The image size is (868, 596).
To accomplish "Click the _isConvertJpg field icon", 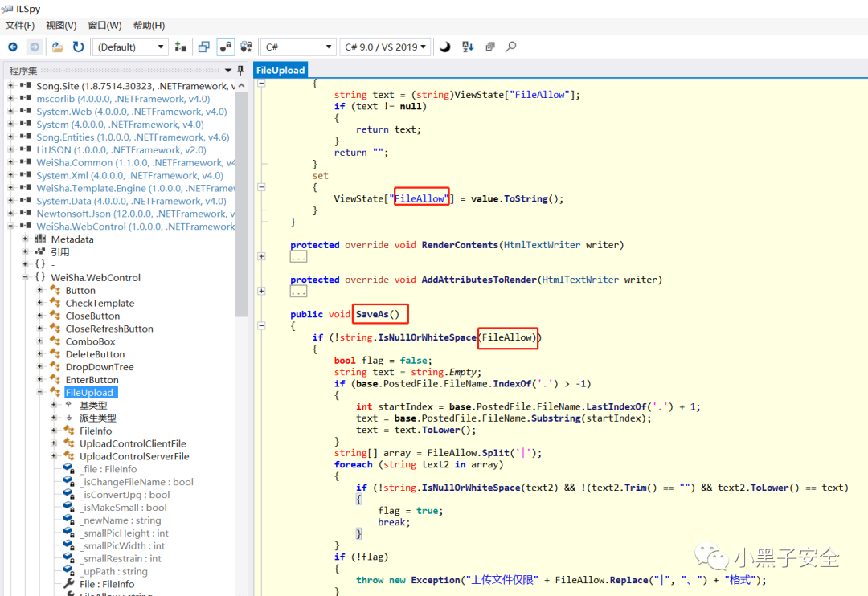I will [68, 494].
